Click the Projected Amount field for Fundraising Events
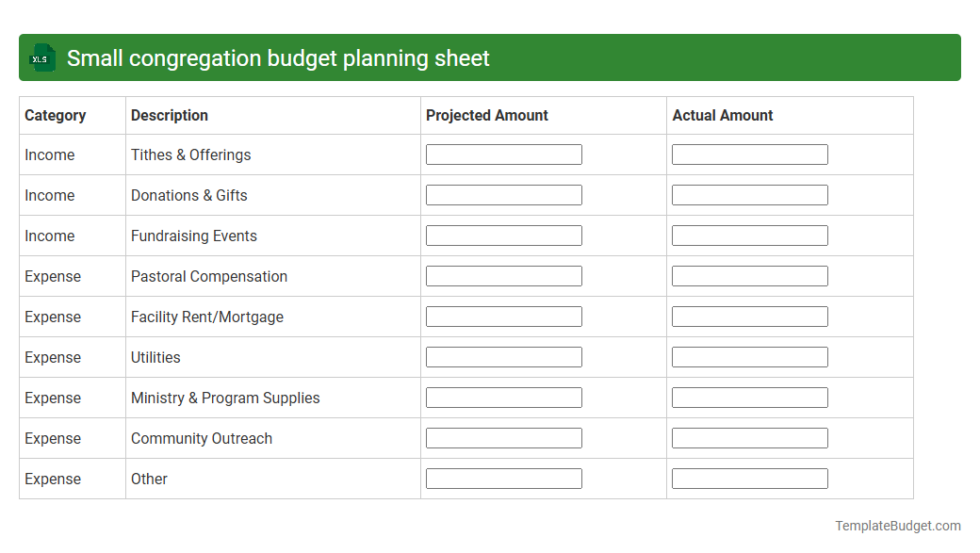Image resolution: width=980 pixels, height=553 pixels. [x=503, y=235]
